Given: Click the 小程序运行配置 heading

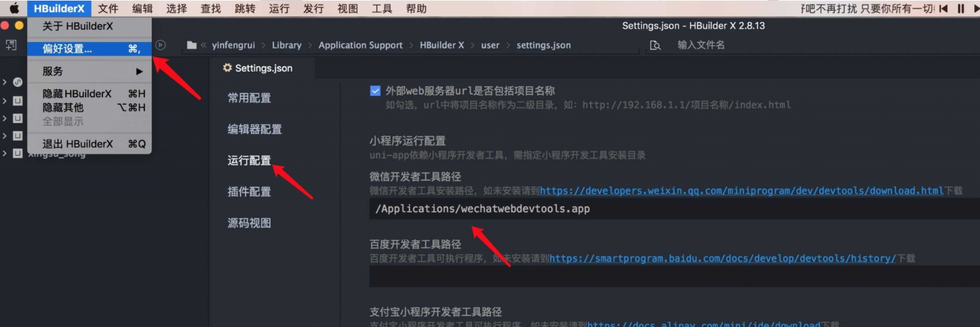Looking at the screenshot, I should tap(407, 140).
